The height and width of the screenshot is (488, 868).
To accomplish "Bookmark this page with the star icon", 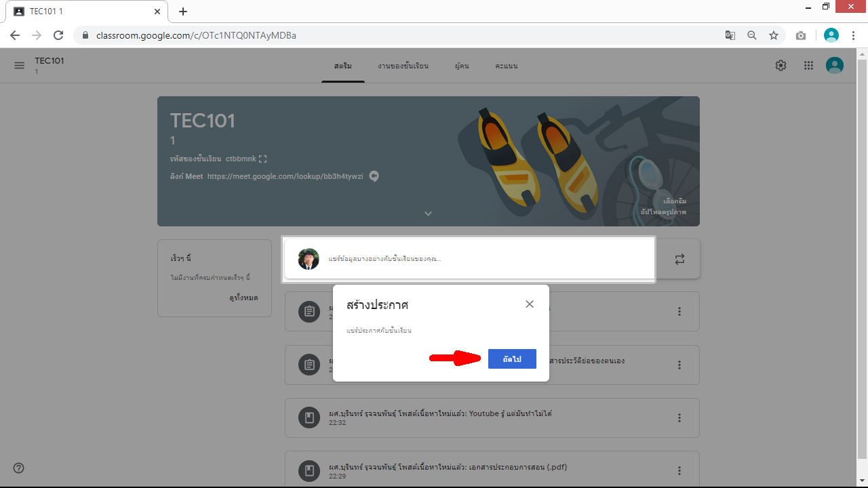I will click(774, 35).
